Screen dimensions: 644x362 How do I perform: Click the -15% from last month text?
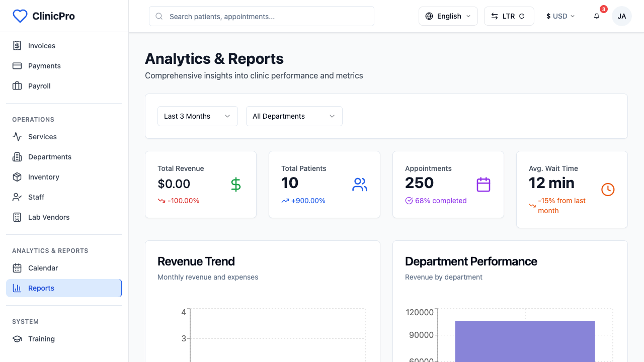562,206
